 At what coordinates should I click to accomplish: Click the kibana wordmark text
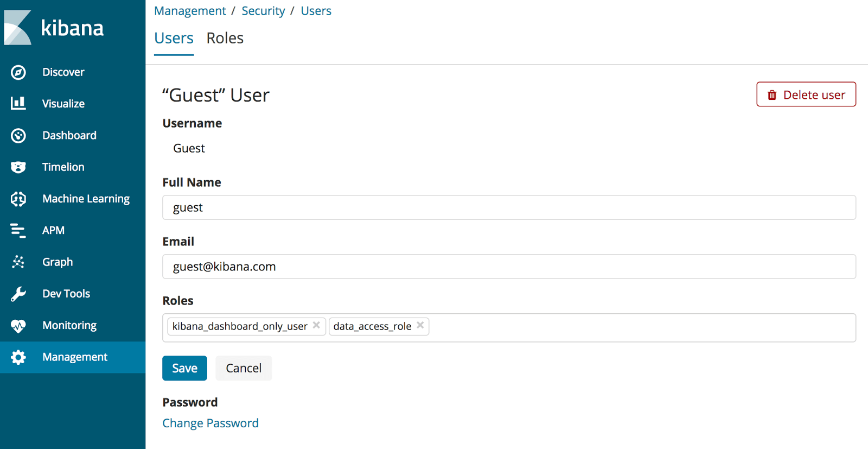pos(72,28)
